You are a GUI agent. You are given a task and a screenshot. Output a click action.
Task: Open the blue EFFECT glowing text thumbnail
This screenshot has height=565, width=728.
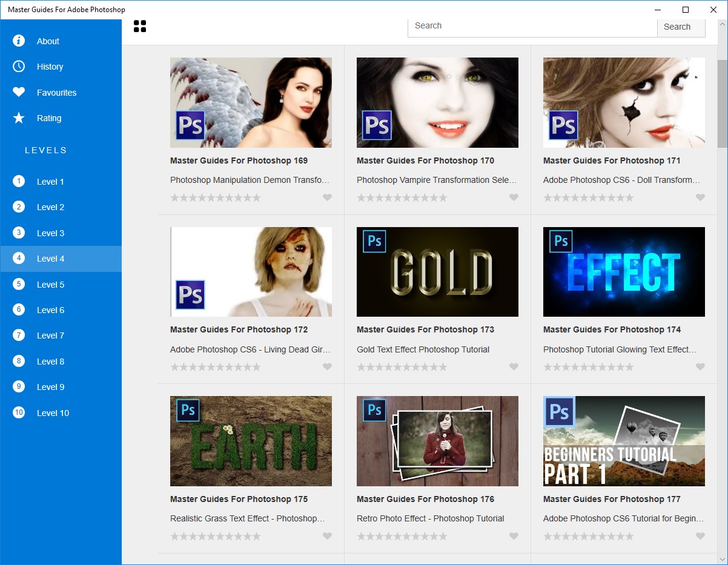coord(624,272)
